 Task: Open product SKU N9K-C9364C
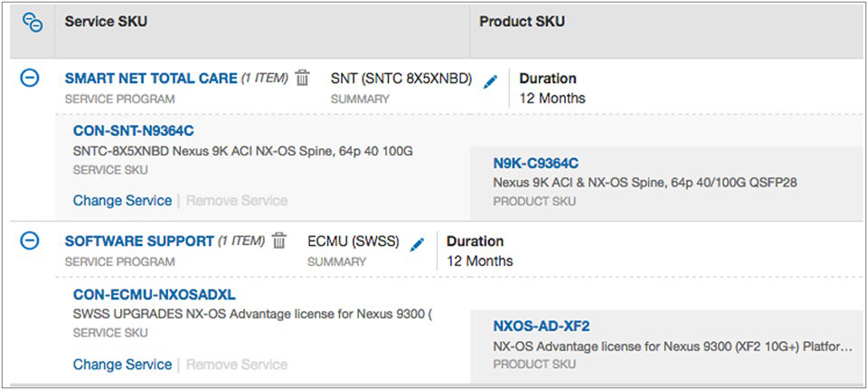536,164
